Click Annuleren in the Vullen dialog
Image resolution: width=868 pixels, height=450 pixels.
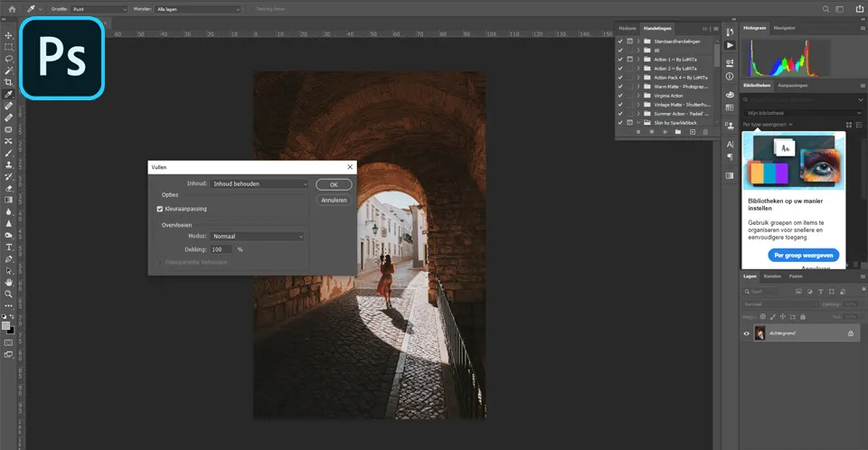(334, 201)
